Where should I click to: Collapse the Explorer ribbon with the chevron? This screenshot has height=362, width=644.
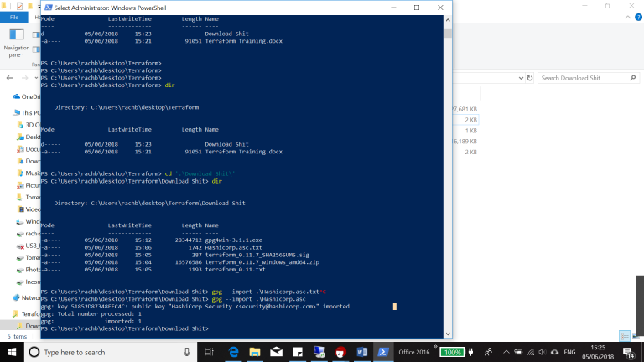[627, 18]
